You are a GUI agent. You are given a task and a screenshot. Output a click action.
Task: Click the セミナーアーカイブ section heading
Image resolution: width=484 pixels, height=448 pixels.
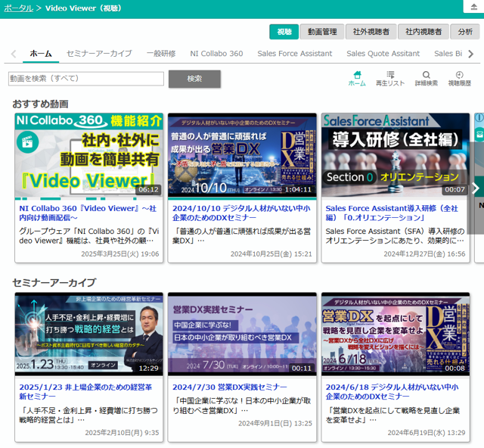[54, 283]
